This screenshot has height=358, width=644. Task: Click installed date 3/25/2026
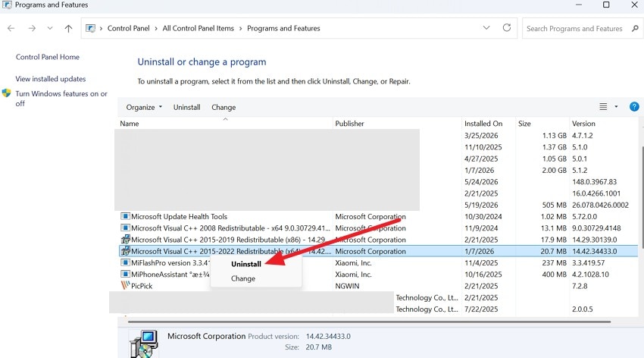(481, 136)
